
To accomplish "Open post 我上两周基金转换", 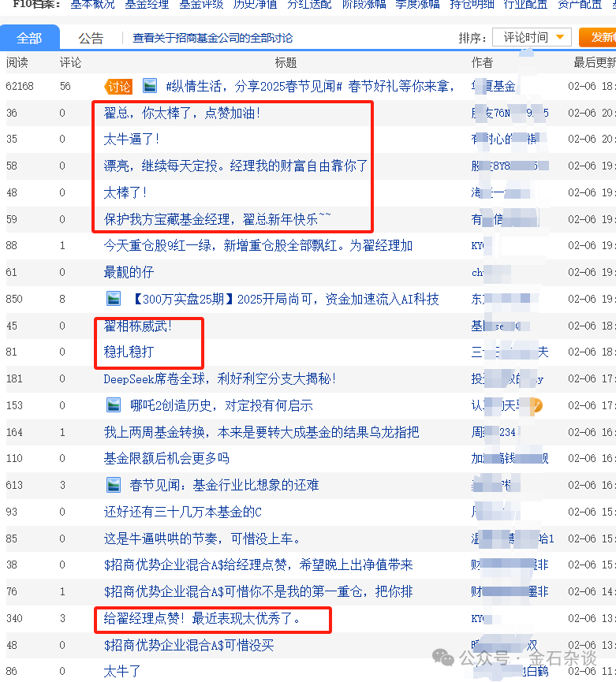I will pyautogui.click(x=261, y=432).
